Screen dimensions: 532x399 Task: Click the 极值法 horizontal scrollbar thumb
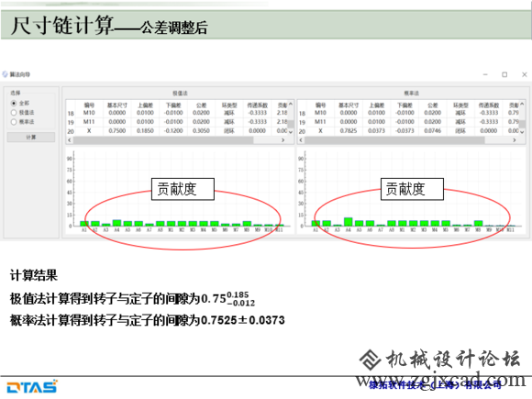[x=163, y=140]
